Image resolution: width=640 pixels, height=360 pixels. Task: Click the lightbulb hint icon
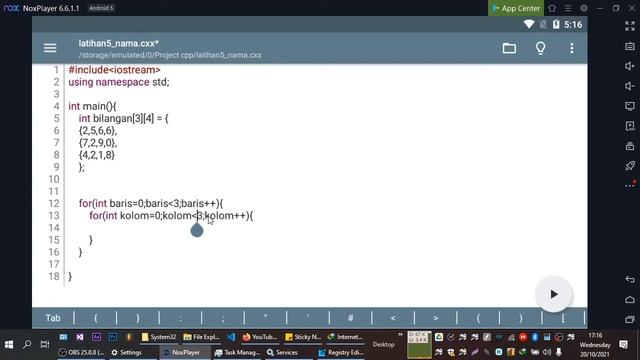coord(540,48)
